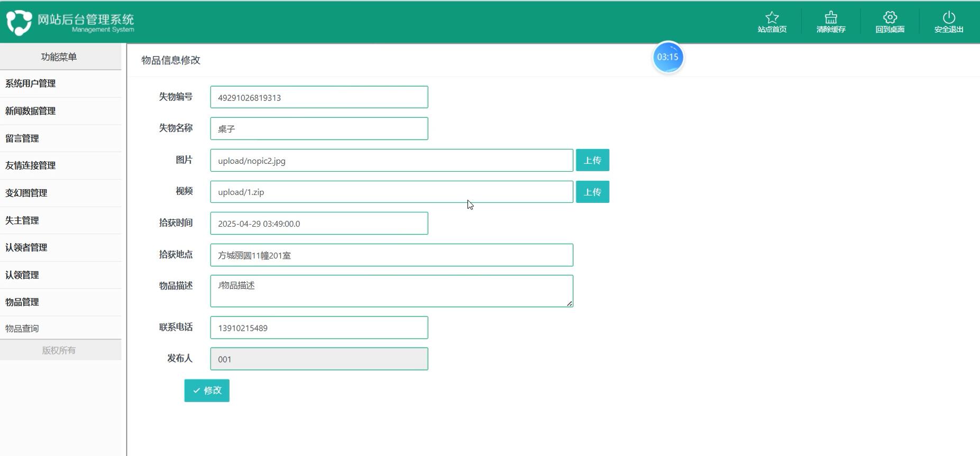Click the site logo in header
The height and width of the screenshot is (456, 980).
[x=19, y=22]
